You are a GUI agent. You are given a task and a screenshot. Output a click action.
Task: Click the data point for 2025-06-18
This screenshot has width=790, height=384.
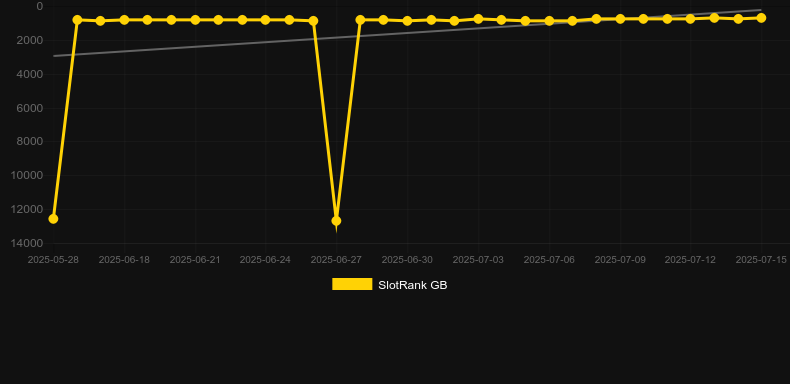124,20
